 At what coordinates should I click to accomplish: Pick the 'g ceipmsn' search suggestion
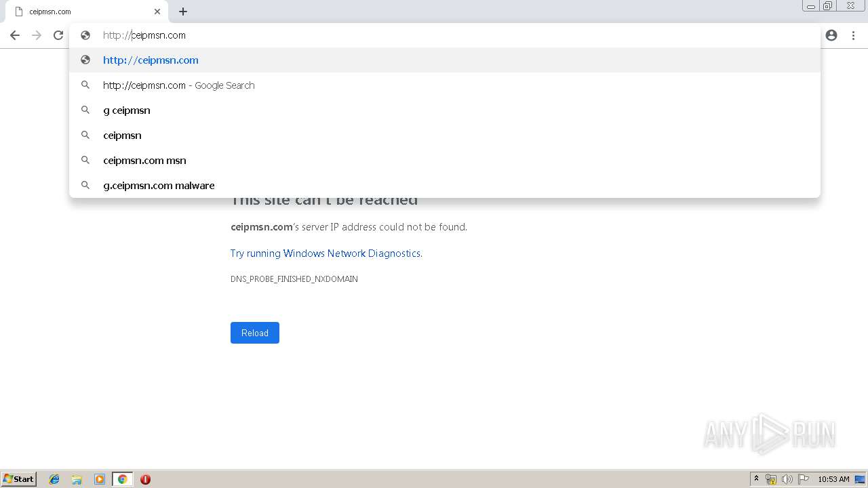[445, 110]
